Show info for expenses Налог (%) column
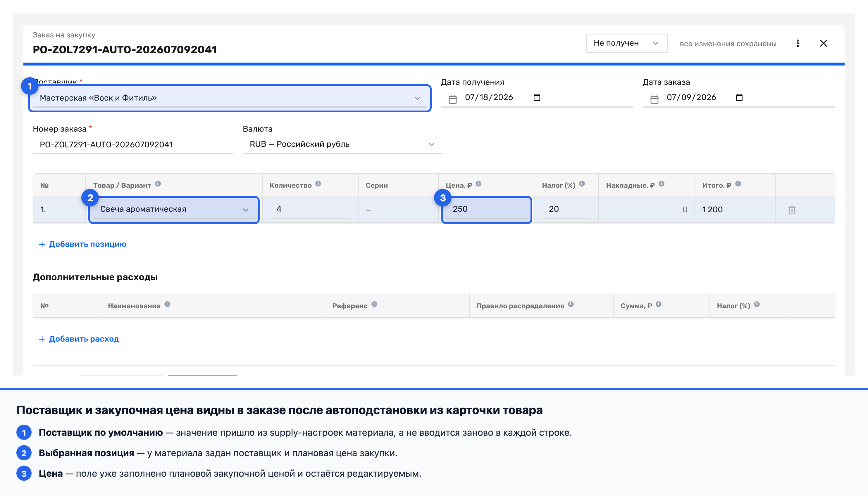868x496 pixels. pyautogui.click(x=757, y=304)
